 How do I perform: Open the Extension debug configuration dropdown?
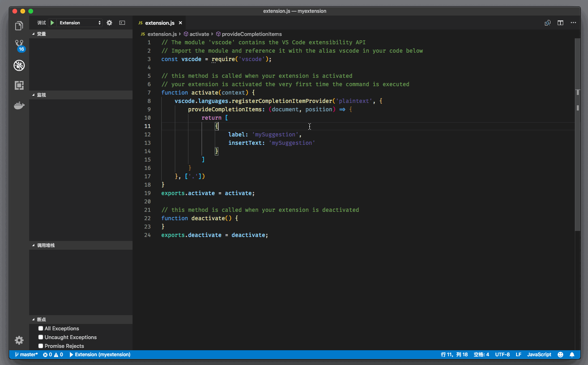coord(80,23)
